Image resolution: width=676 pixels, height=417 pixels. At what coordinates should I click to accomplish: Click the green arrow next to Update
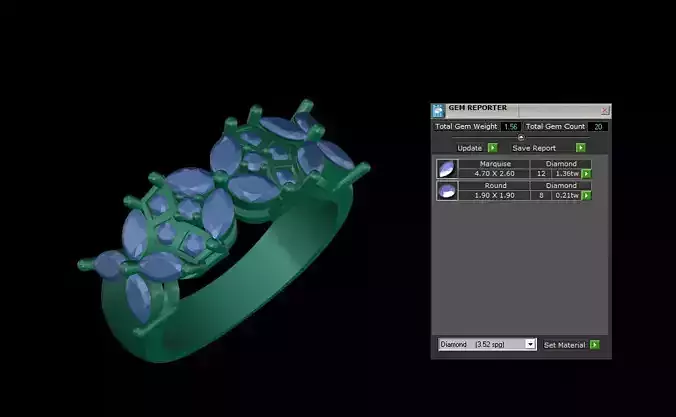[493, 148]
